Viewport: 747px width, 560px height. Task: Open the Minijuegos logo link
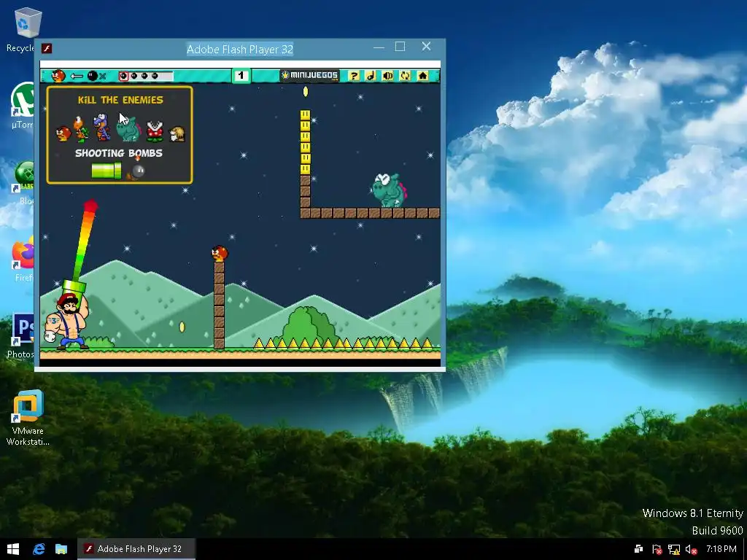pos(309,76)
